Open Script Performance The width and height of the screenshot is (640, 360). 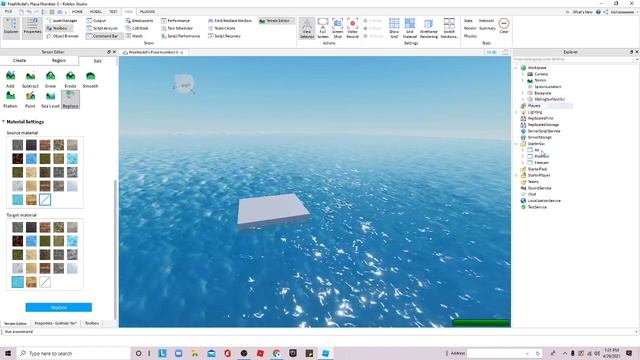(x=180, y=36)
